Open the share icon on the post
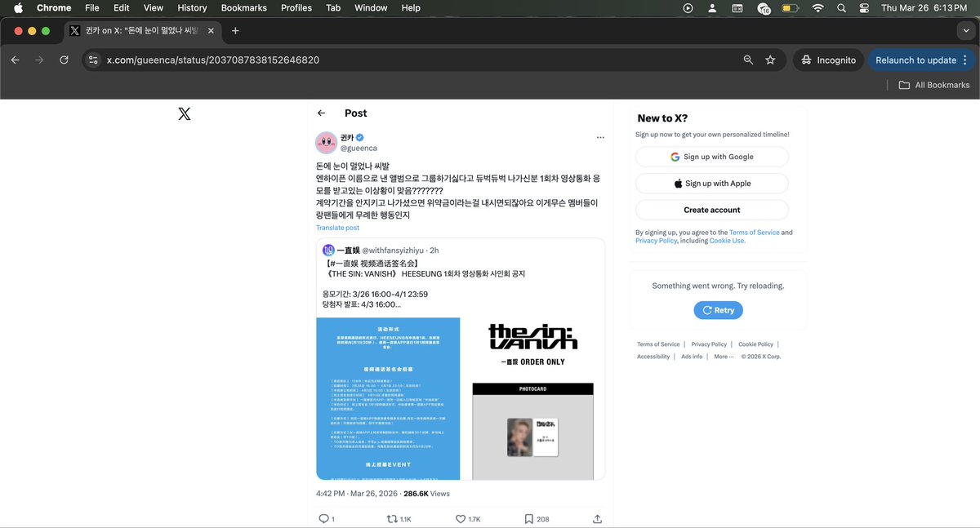This screenshot has width=980, height=528. pyautogui.click(x=597, y=518)
